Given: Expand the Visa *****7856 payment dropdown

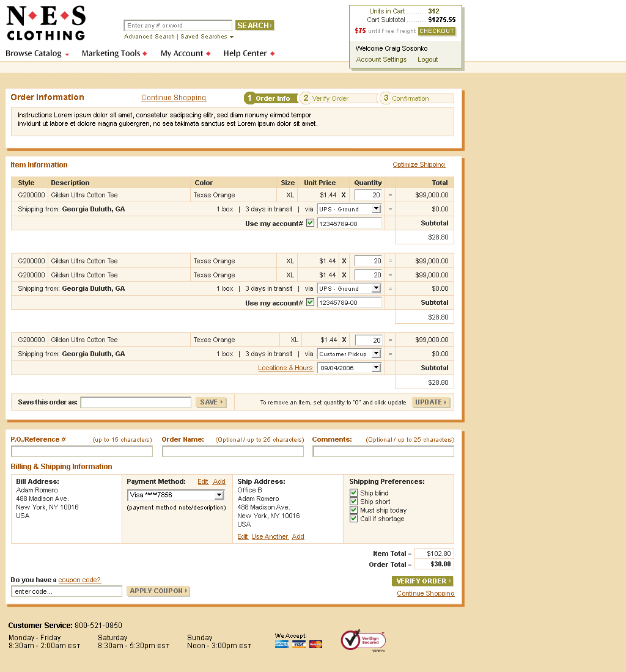Looking at the screenshot, I should 175,495.
